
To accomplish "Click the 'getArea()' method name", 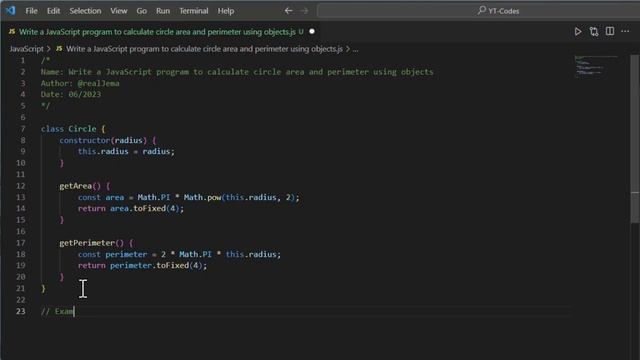I will [x=80, y=186].
